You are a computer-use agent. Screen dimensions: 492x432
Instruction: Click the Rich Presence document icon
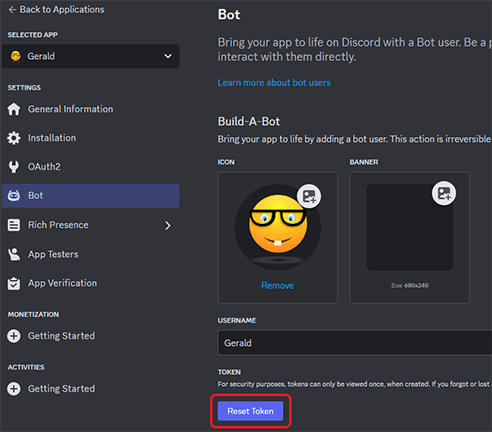point(14,225)
